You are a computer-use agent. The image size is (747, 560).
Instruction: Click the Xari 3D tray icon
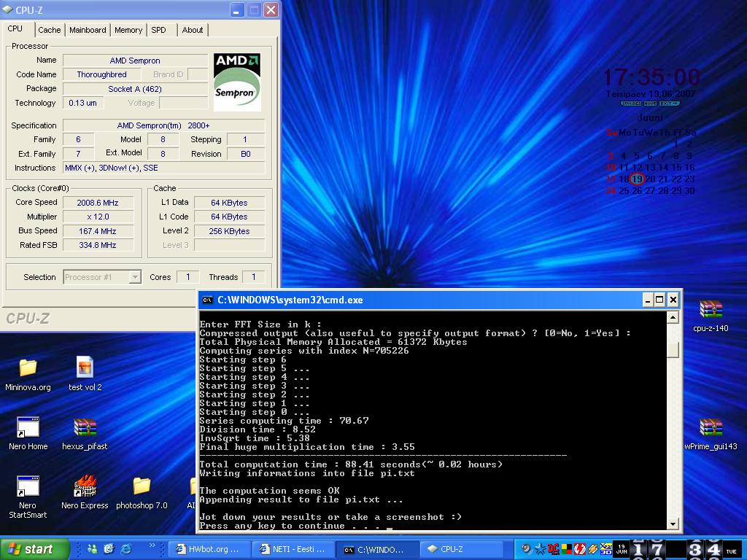click(606, 549)
